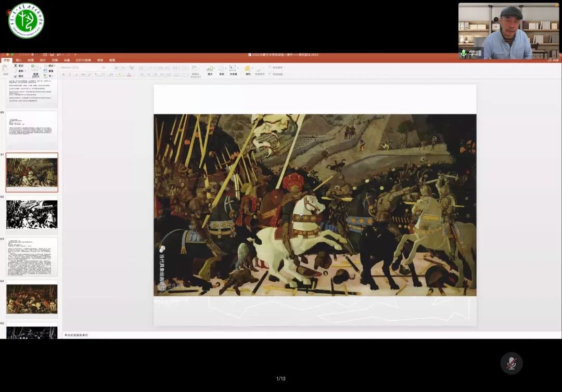Open the Shape Outline (形状轮廓) dropdown

click(x=277, y=74)
